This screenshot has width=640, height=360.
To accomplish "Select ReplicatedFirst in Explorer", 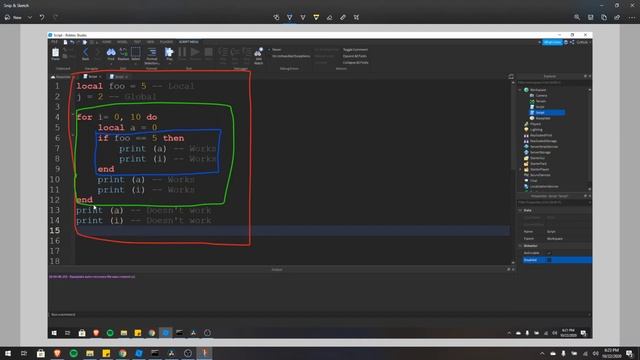I will click(x=541, y=135).
